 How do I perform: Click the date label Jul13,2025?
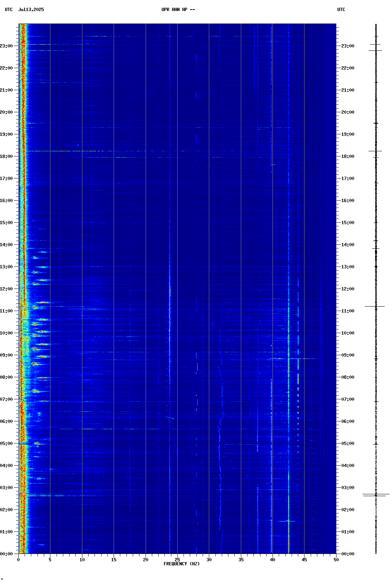(x=31, y=10)
